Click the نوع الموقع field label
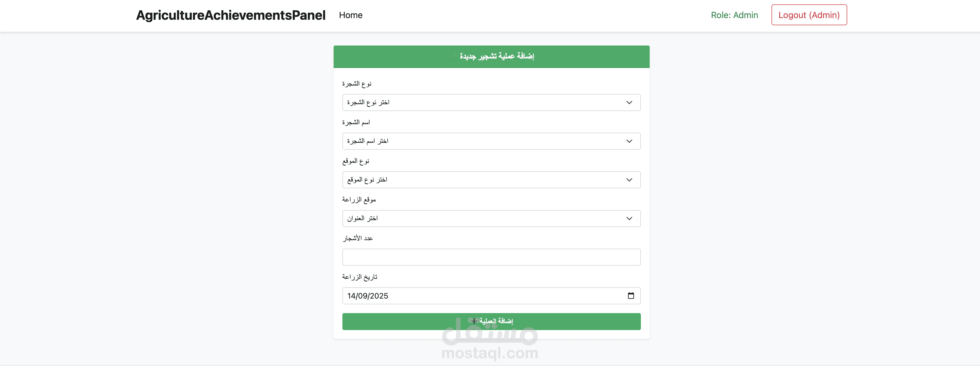This screenshot has width=980, height=369. click(x=355, y=161)
